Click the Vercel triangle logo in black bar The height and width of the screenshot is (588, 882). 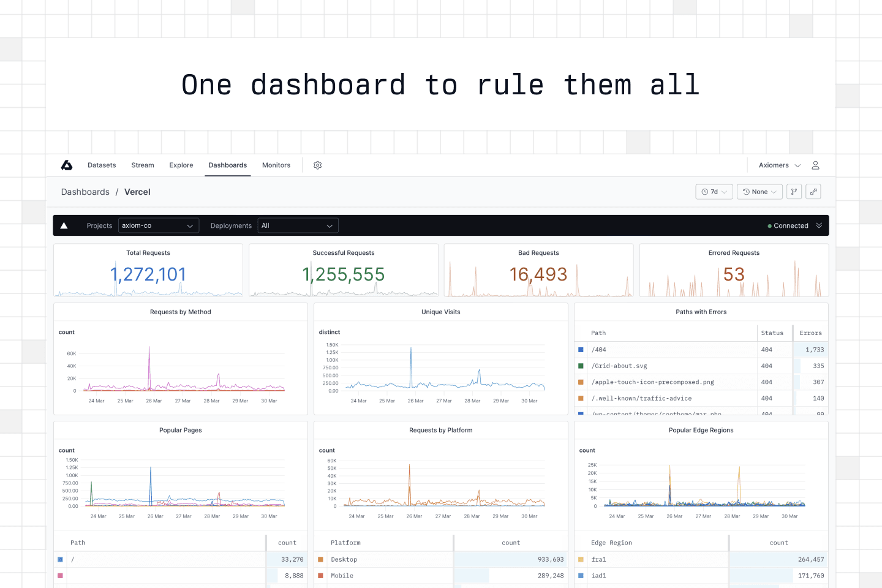[x=64, y=225]
